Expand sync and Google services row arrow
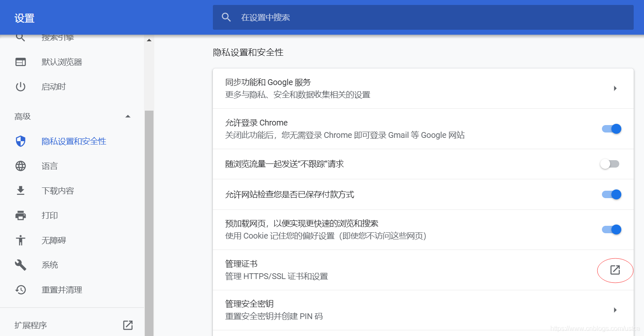The width and height of the screenshot is (644, 336). (615, 88)
